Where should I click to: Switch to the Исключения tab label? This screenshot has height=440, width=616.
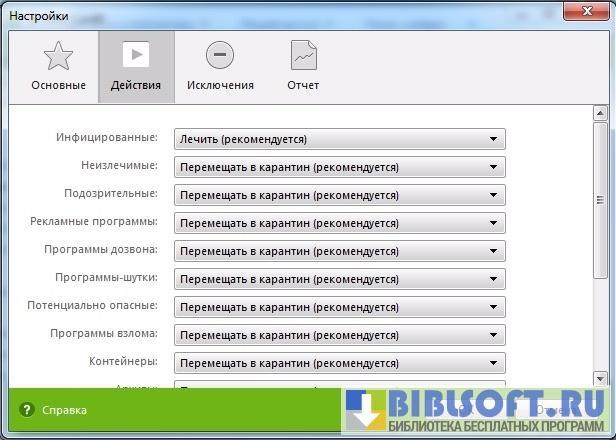tap(220, 85)
